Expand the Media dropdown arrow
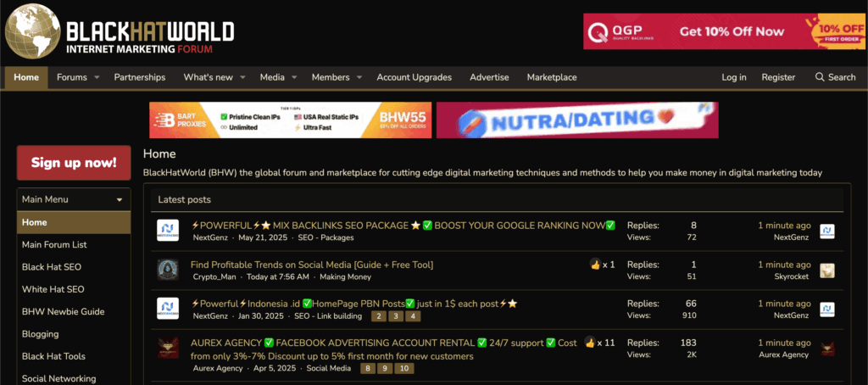Image resolution: width=868 pixels, height=385 pixels. coord(294,77)
